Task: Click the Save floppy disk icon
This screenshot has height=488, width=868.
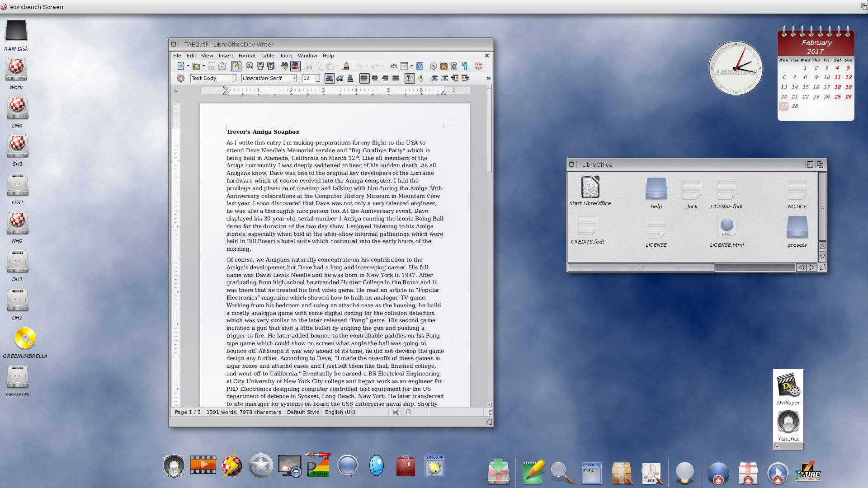Action: pos(211,66)
